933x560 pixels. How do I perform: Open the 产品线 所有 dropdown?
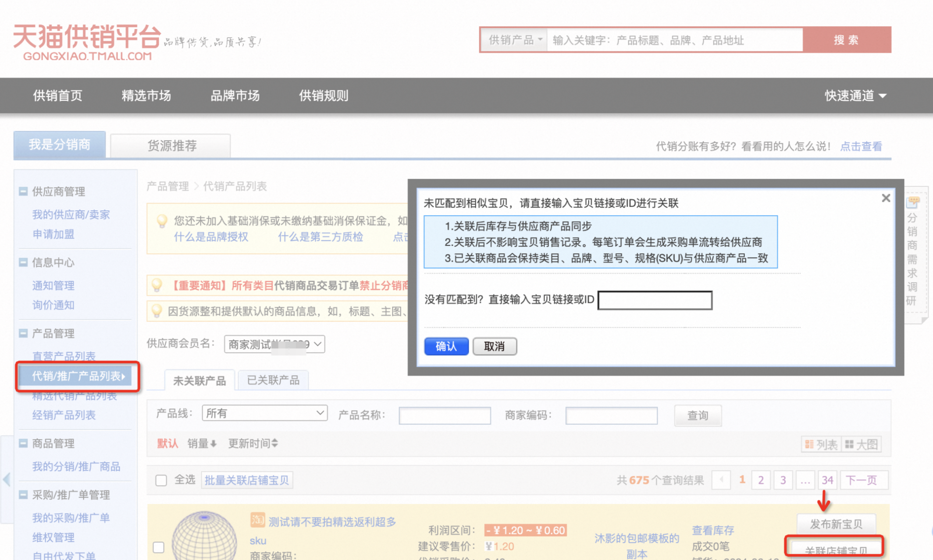(264, 413)
